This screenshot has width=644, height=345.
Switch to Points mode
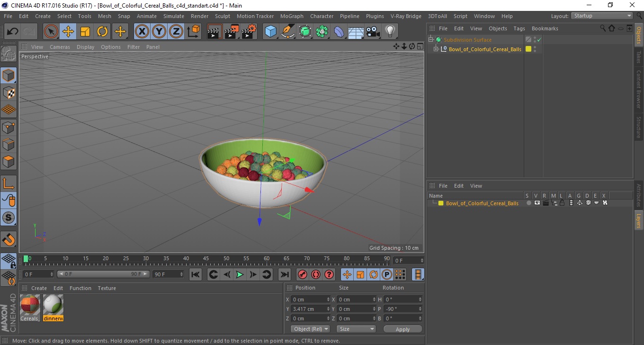[x=9, y=127]
